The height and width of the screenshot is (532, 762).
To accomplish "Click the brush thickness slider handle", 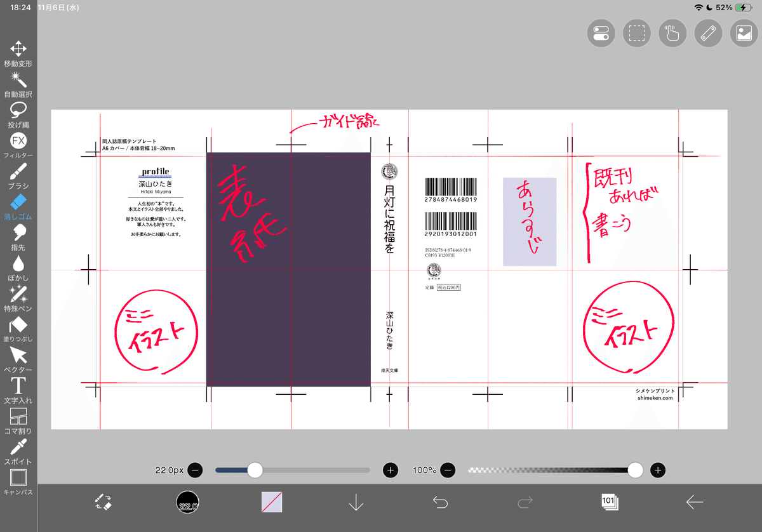I will 255,470.
